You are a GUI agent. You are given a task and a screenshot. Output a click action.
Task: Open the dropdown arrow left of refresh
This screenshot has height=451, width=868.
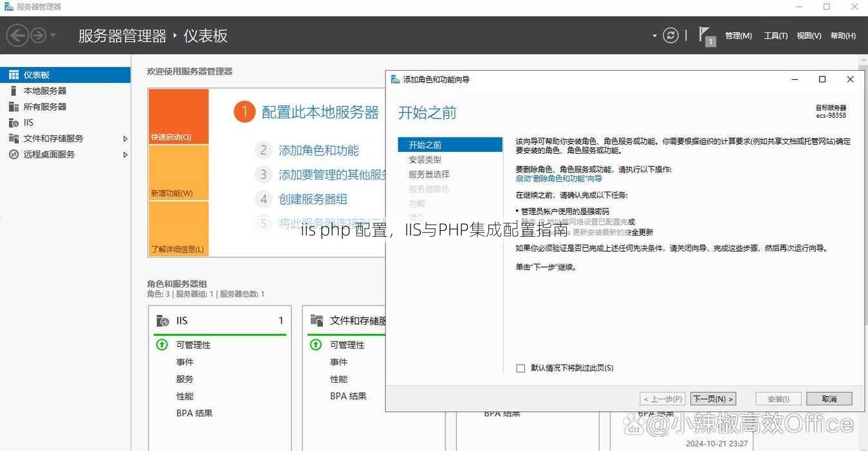[654, 36]
